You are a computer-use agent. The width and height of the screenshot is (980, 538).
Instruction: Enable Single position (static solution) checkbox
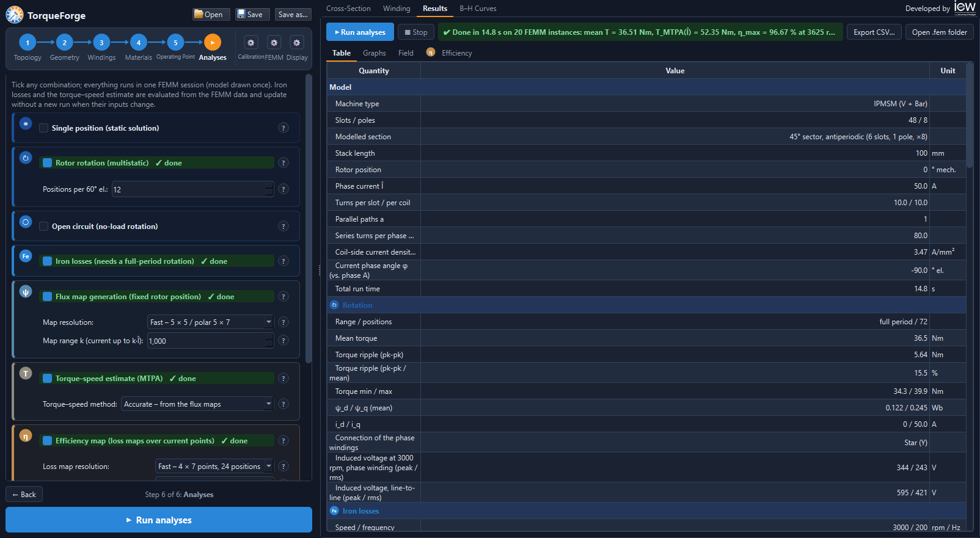44,128
